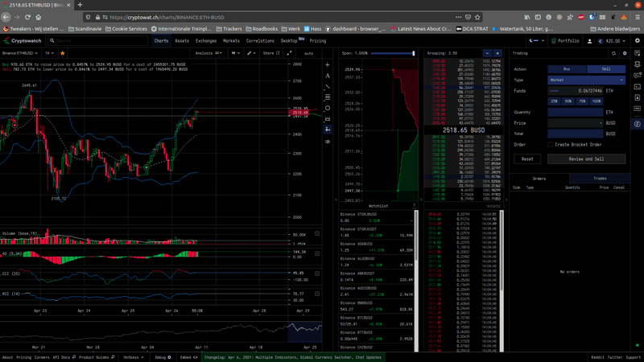
Task: Open trading panel settings gear
Action: click(x=625, y=53)
